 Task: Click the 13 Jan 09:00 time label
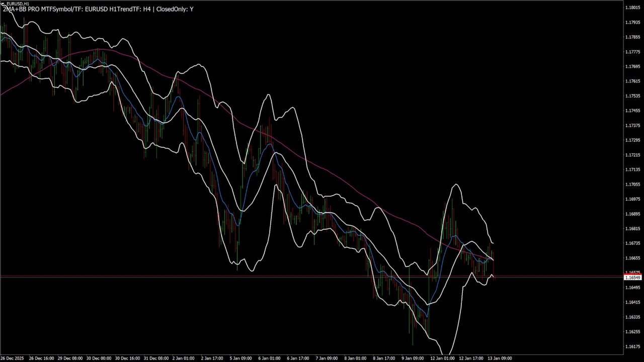(x=499, y=358)
